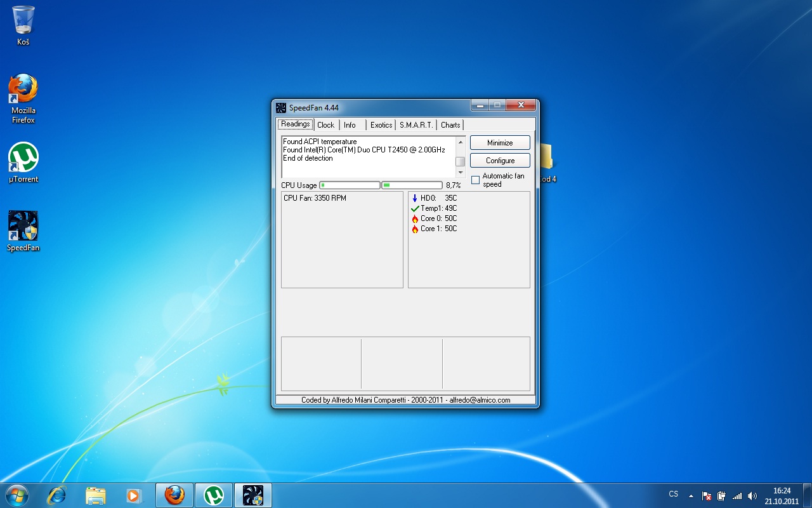Click the Core 1 flame icon

point(415,229)
